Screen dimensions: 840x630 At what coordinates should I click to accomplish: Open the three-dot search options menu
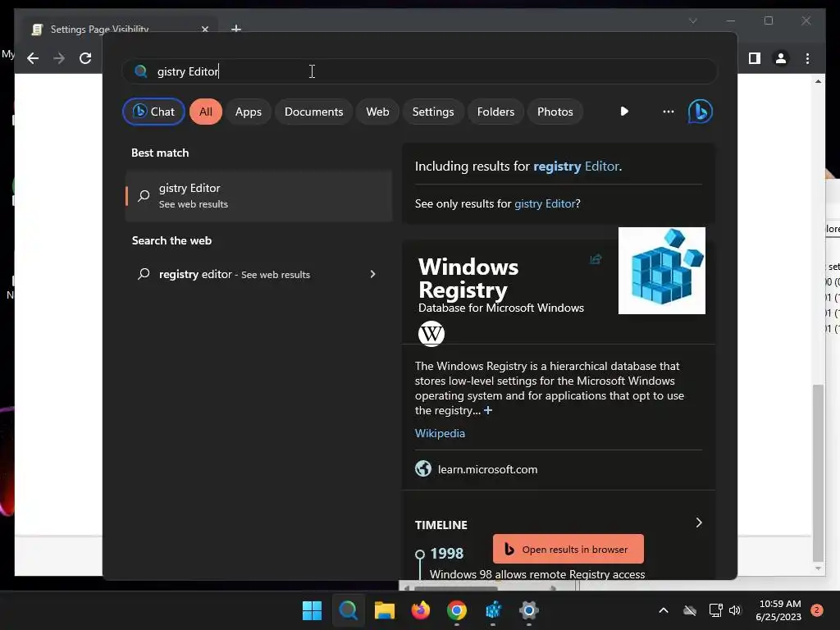pos(668,112)
